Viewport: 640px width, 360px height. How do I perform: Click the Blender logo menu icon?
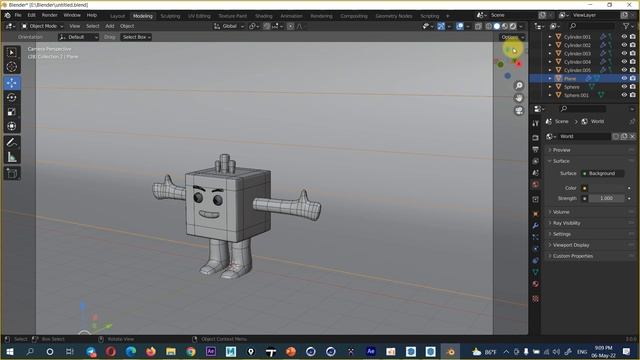coord(7,16)
